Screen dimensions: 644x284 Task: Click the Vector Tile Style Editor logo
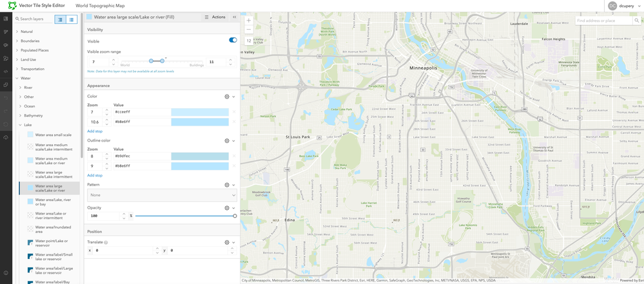pos(13,6)
